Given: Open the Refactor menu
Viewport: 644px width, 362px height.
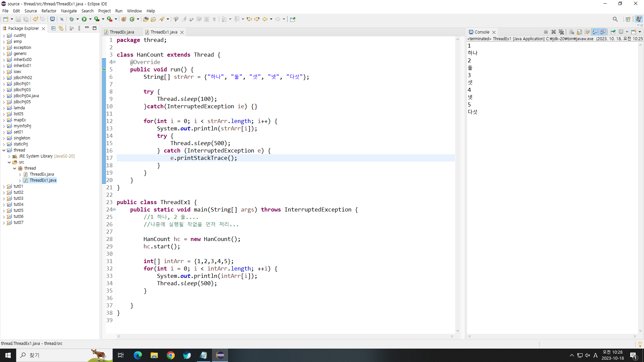Looking at the screenshot, I should pyautogui.click(x=49, y=11).
